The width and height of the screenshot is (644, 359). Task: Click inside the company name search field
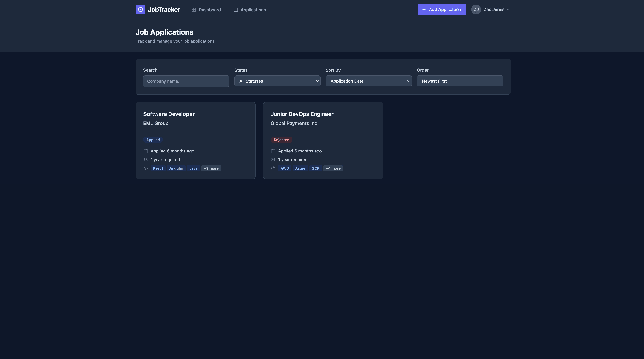(186, 81)
